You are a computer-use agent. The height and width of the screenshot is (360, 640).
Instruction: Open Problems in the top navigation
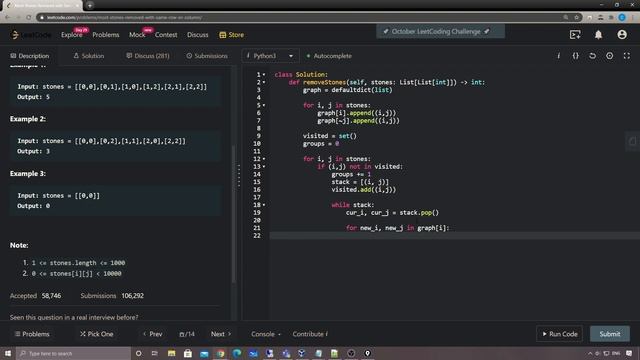(x=106, y=35)
